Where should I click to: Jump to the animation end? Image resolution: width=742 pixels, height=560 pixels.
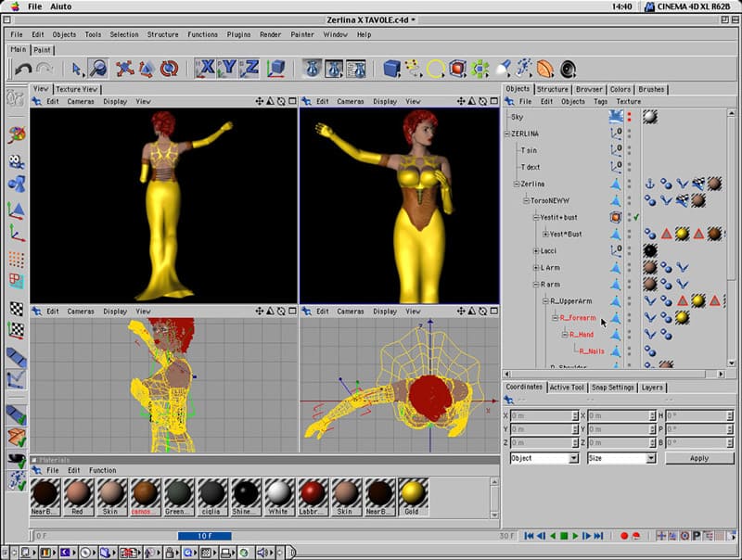click(x=598, y=536)
